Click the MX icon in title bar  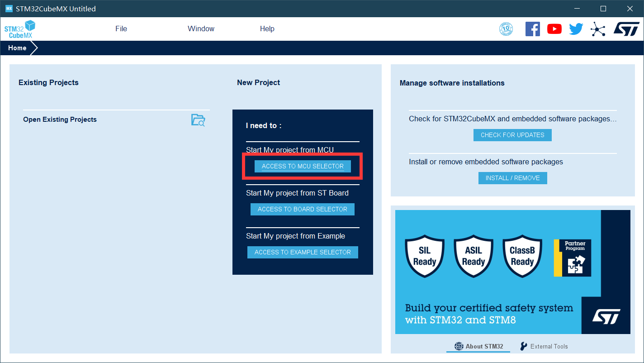point(9,9)
